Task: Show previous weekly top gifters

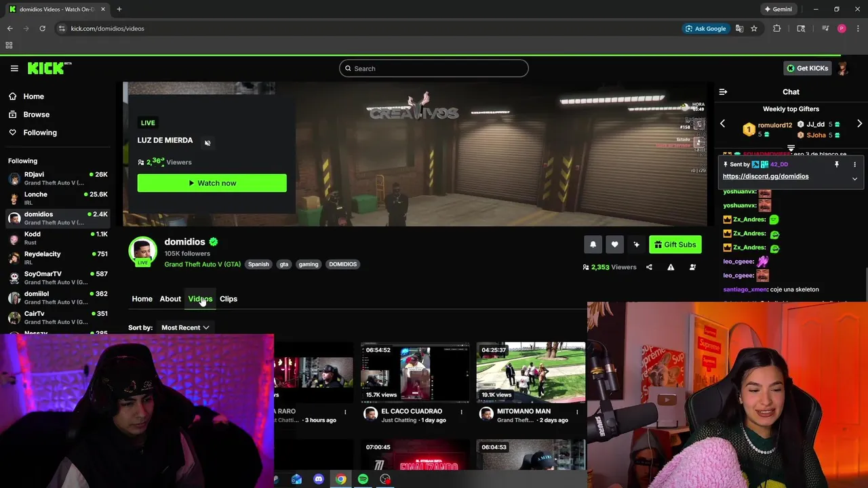Action: (722, 123)
